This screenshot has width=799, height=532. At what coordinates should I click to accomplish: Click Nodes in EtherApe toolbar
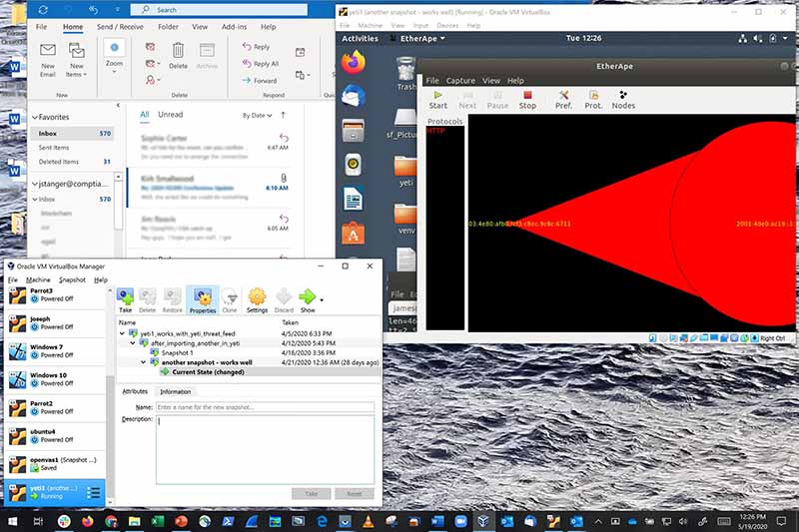click(623, 100)
